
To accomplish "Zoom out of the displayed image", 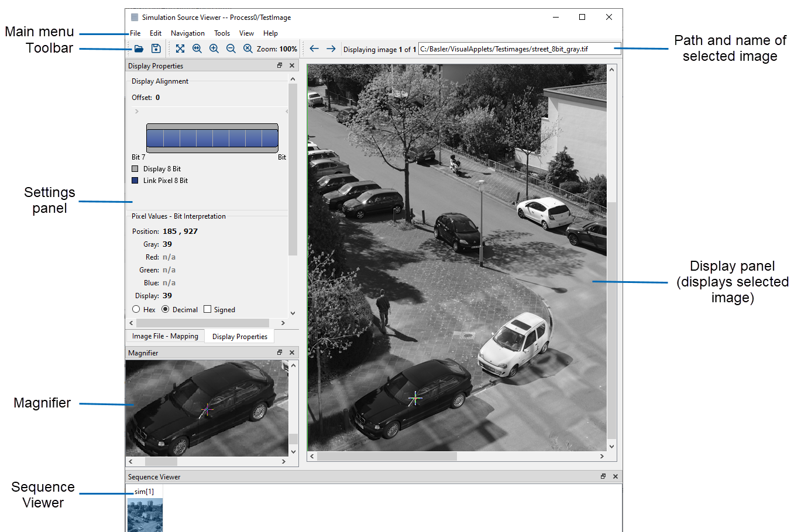I will point(231,49).
